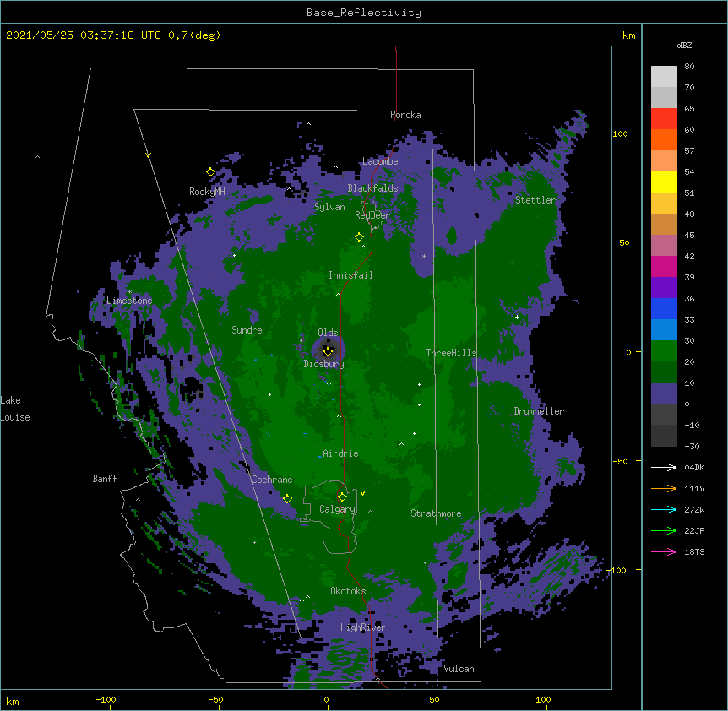The image size is (728, 711).
Task: Click the yellow station marker inside Calgary
Action: 343,497
